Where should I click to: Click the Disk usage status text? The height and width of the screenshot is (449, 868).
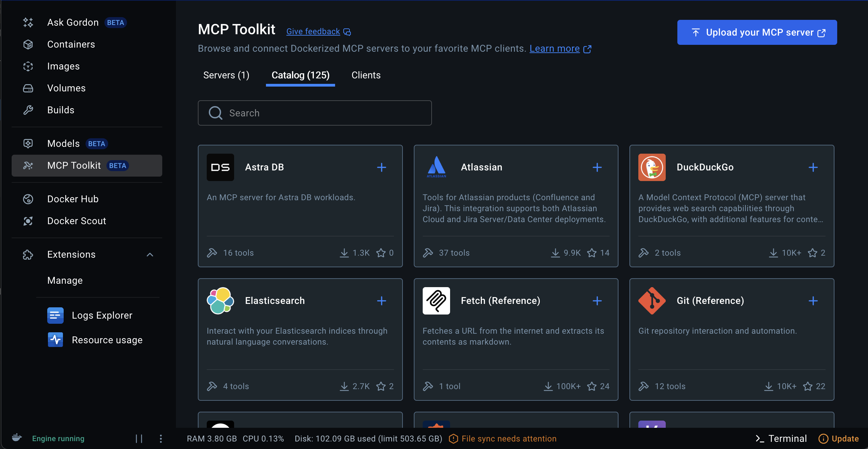click(x=369, y=439)
